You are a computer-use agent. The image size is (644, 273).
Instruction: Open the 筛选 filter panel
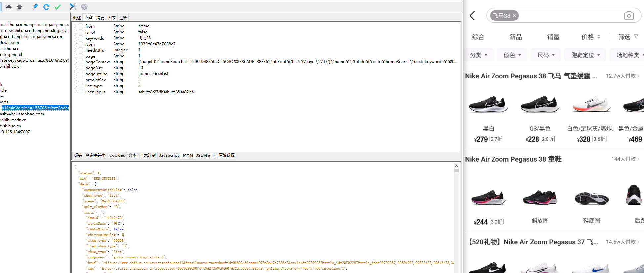click(x=624, y=37)
